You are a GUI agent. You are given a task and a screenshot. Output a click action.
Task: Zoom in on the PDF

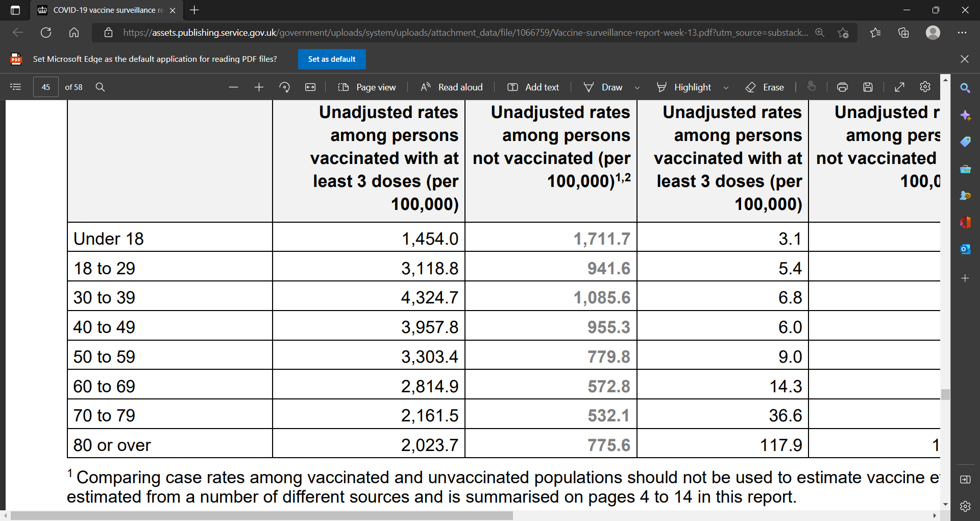[x=259, y=87]
